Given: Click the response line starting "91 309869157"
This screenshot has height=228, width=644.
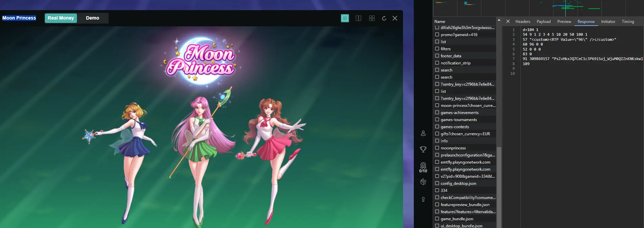Looking at the screenshot, I should [x=583, y=59].
